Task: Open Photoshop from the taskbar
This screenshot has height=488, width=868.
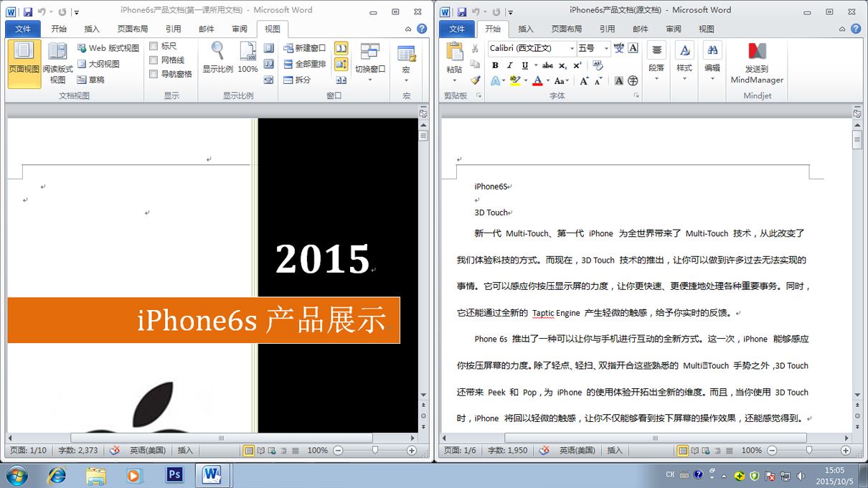Action: pos(173,475)
